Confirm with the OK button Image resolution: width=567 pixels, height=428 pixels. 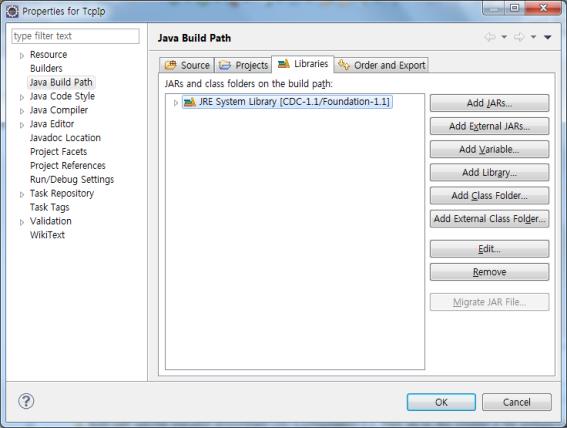[x=441, y=402]
